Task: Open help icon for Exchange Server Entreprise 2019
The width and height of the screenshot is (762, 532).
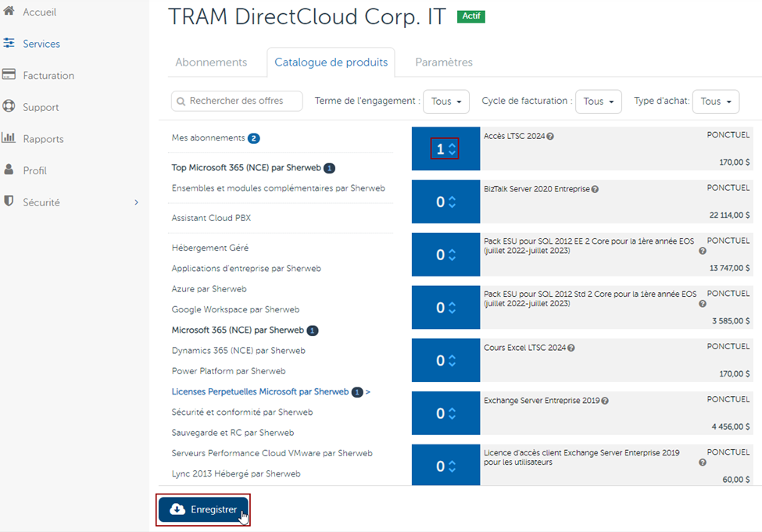Action: tap(605, 401)
